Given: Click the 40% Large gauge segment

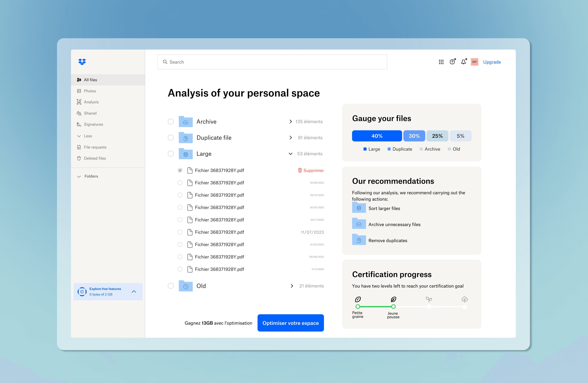Looking at the screenshot, I should tap(377, 136).
